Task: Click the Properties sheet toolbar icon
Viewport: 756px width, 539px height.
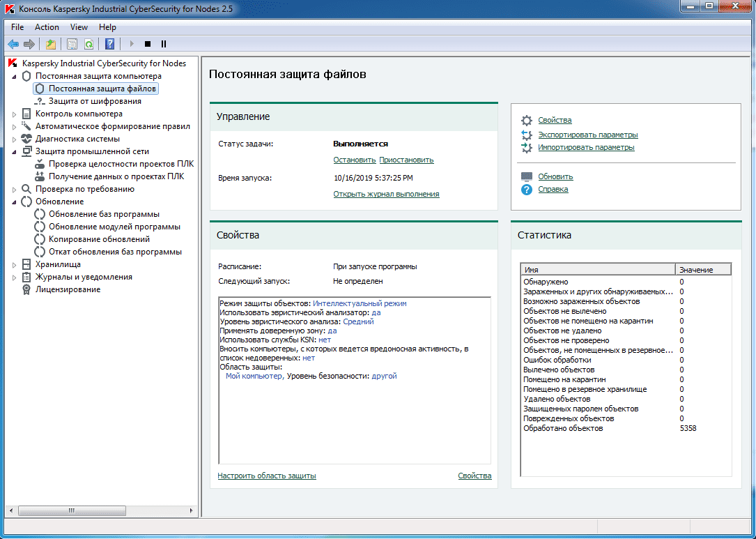Action: tap(72, 44)
